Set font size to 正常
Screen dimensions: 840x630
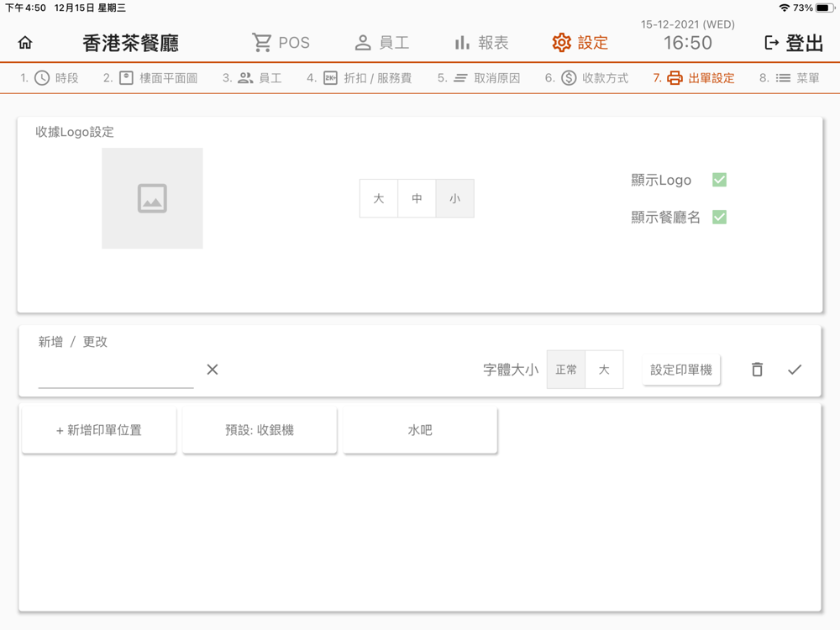(x=566, y=370)
